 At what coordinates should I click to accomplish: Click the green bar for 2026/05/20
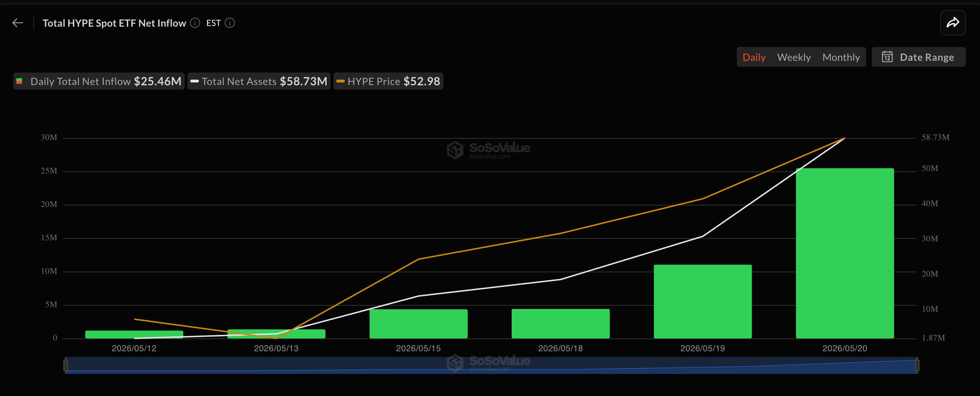click(845, 253)
